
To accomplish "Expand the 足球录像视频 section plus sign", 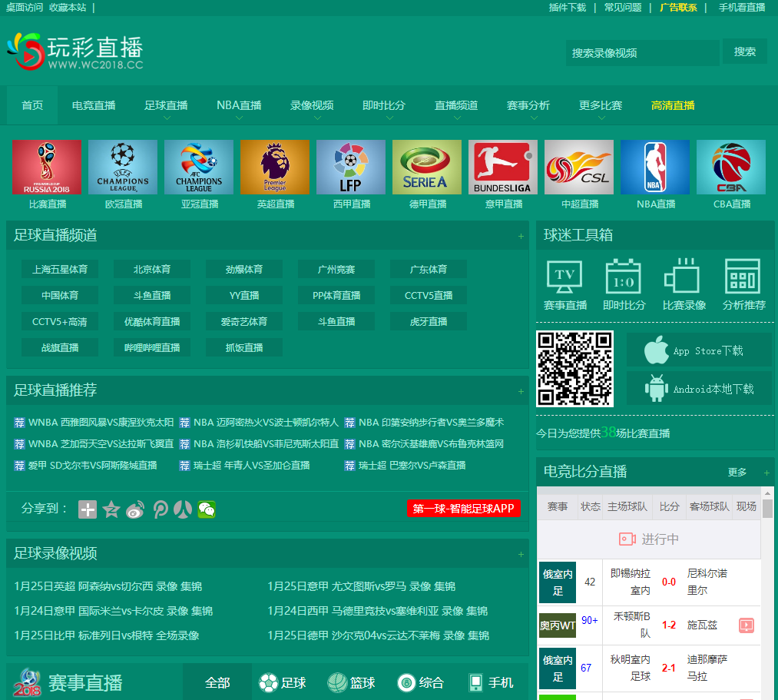I will [521, 554].
